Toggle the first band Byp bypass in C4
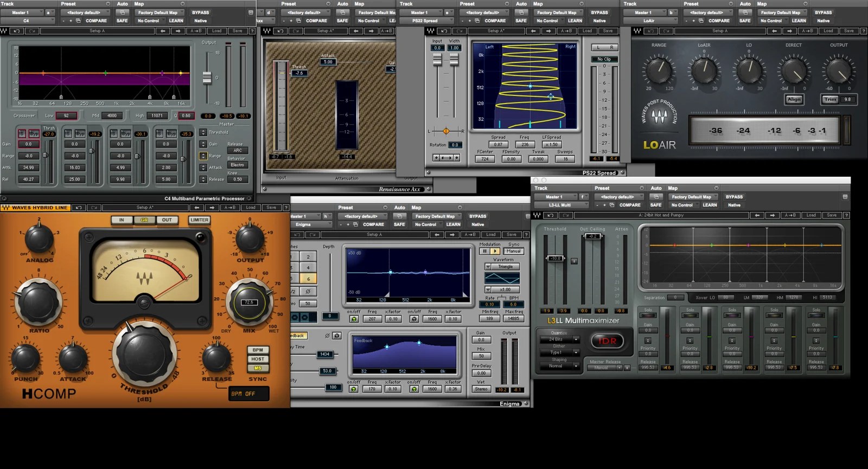Screen dimensions: 868x469 coord(34,133)
